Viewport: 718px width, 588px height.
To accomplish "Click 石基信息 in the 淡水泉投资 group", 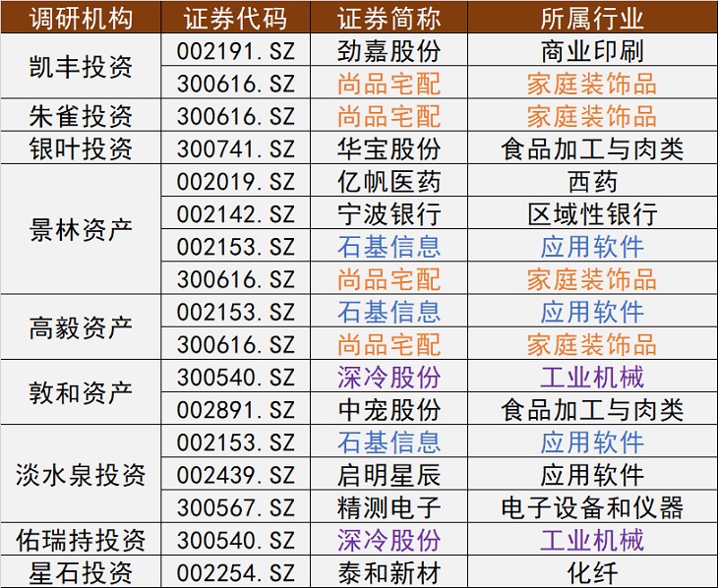I will coord(389,441).
